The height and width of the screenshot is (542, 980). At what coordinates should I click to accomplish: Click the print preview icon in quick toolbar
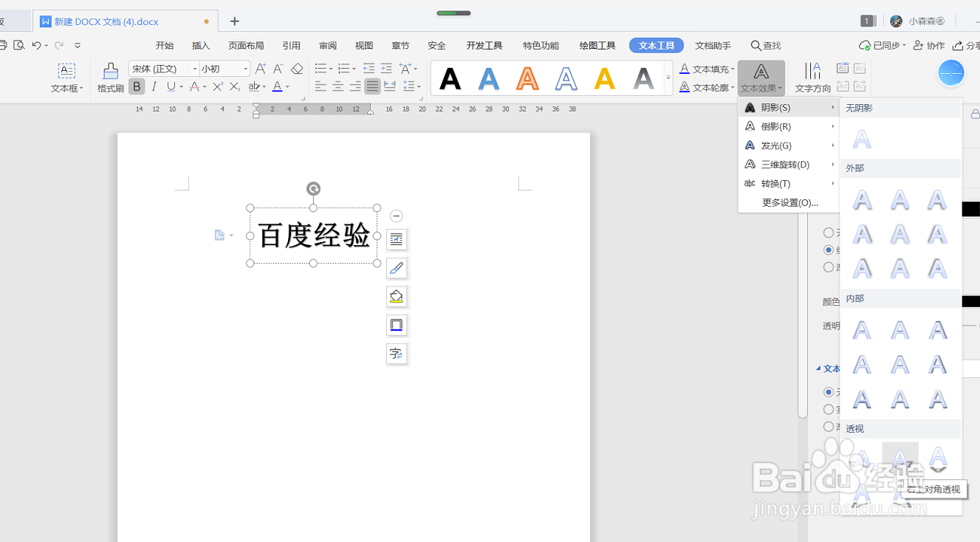point(19,46)
